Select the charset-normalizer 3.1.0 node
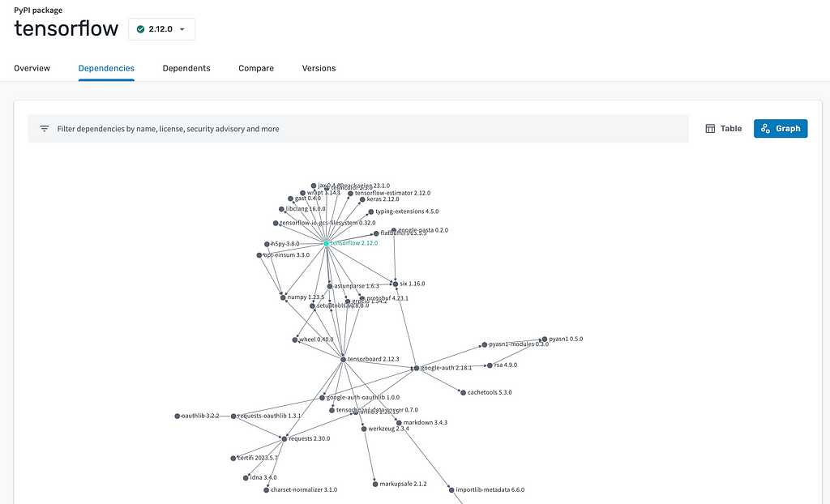This screenshot has height=504, width=830. point(266,490)
